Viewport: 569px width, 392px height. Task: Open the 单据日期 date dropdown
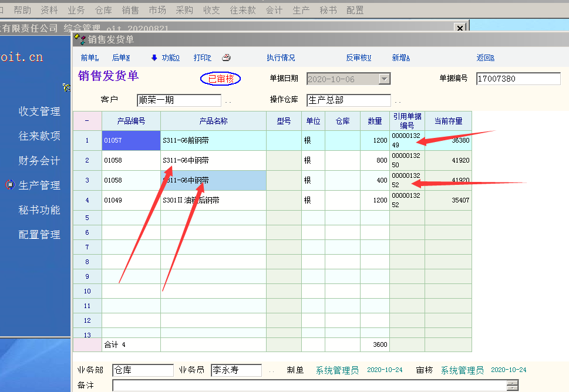384,79
